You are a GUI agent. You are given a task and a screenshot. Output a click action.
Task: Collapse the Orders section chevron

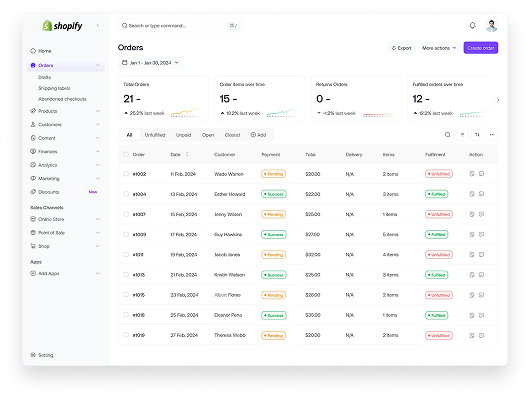coord(97,65)
